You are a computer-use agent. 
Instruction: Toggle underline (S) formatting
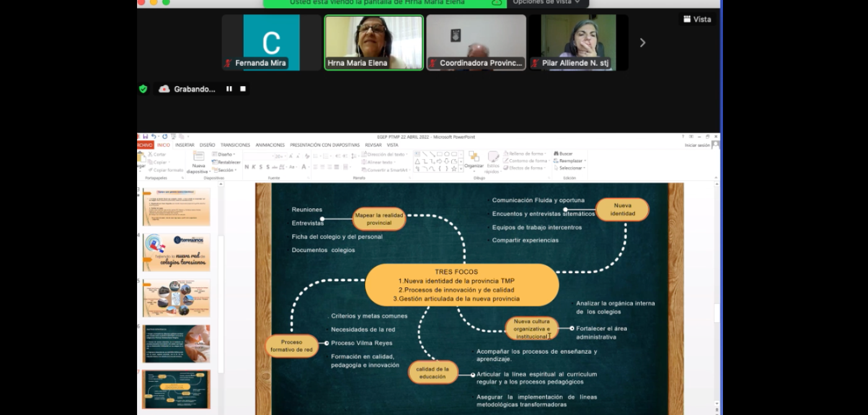tap(260, 167)
